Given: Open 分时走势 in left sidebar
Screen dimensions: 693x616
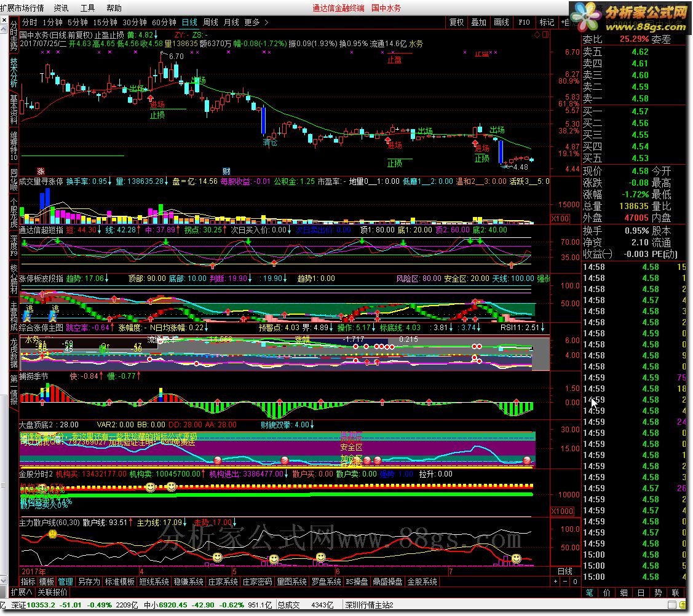Looking at the screenshot, I should (x=14, y=36).
